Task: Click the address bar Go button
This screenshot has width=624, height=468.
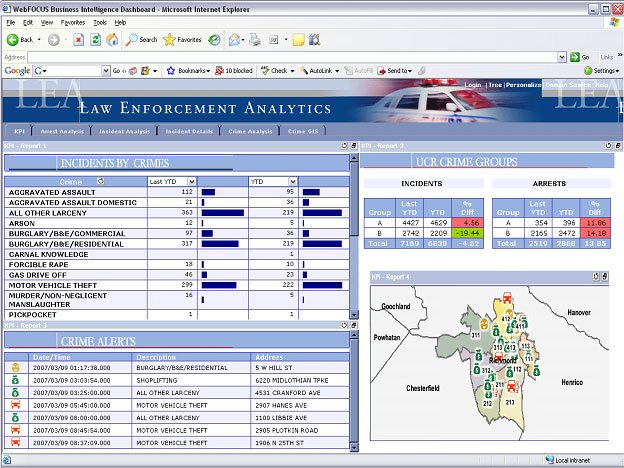Action: 579,57
